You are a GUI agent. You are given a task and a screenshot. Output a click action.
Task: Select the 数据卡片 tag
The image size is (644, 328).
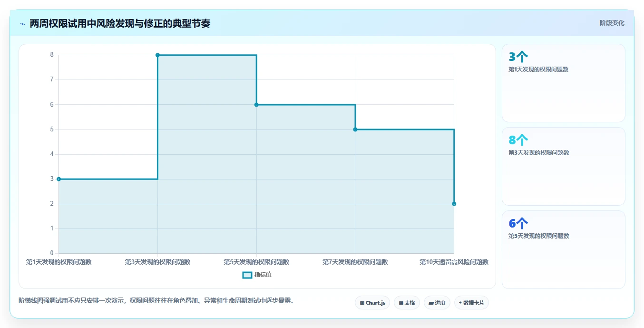click(471, 303)
